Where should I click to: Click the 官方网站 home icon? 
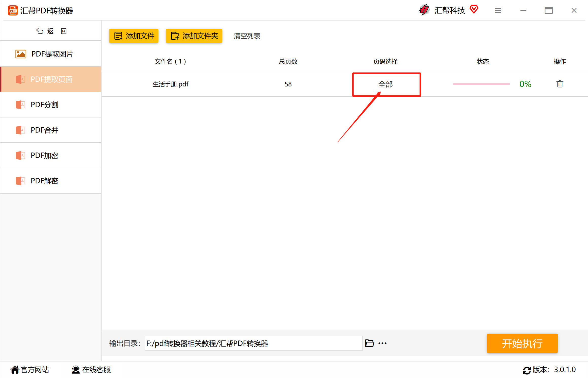[x=15, y=370]
